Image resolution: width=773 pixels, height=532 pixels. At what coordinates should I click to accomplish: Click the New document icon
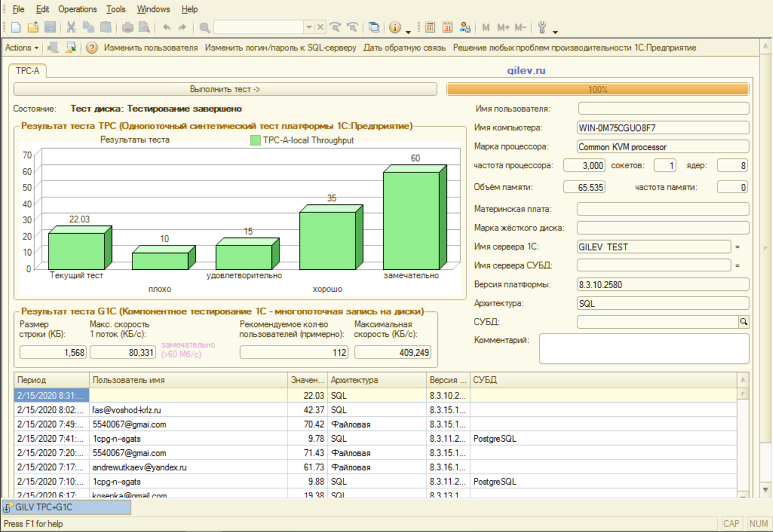coord(16,27)
